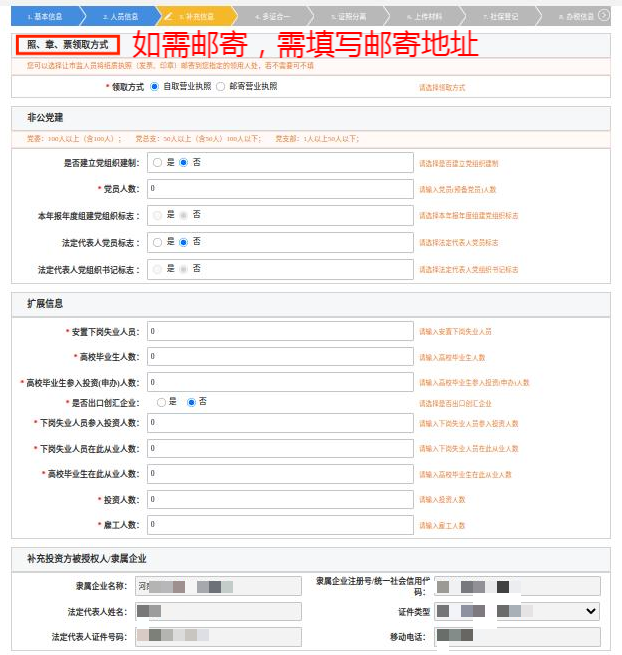Screen dimensions: 622x655
Task: Click the 法定代表人证件号码 field
Action: (x=218, y=637)
